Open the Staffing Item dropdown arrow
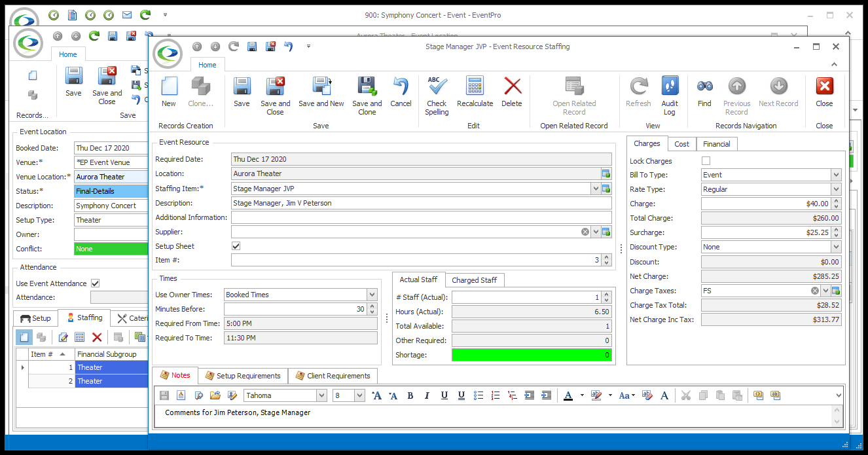The width and height of the screenshot is (868, 455). [596, 189]
